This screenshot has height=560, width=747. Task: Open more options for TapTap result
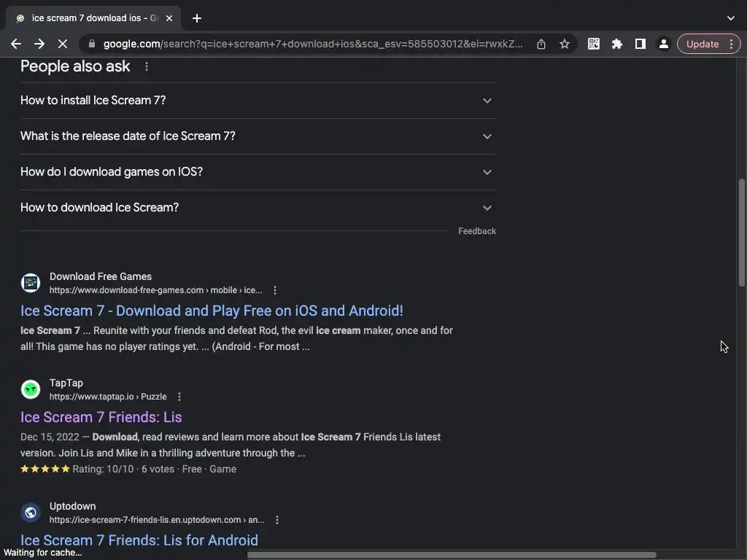(179, 397)
